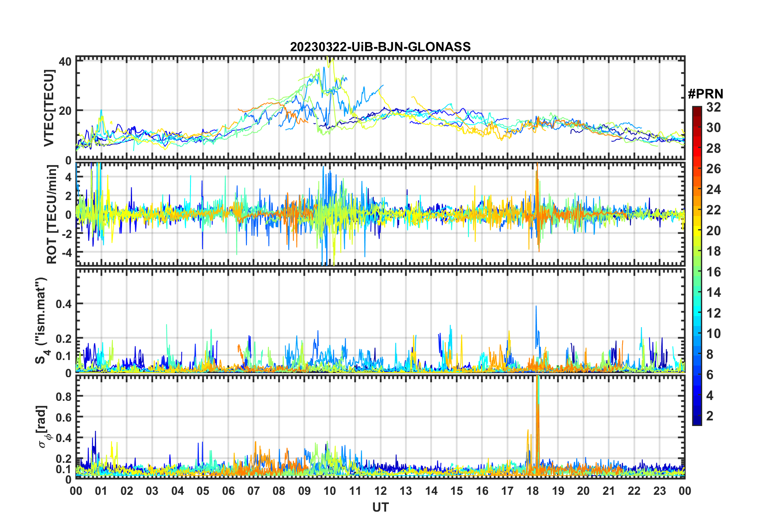The image size is (761, 532).
Task: Select the UT x-axis label
Action: pyautogui.click(x=380, y=507)
